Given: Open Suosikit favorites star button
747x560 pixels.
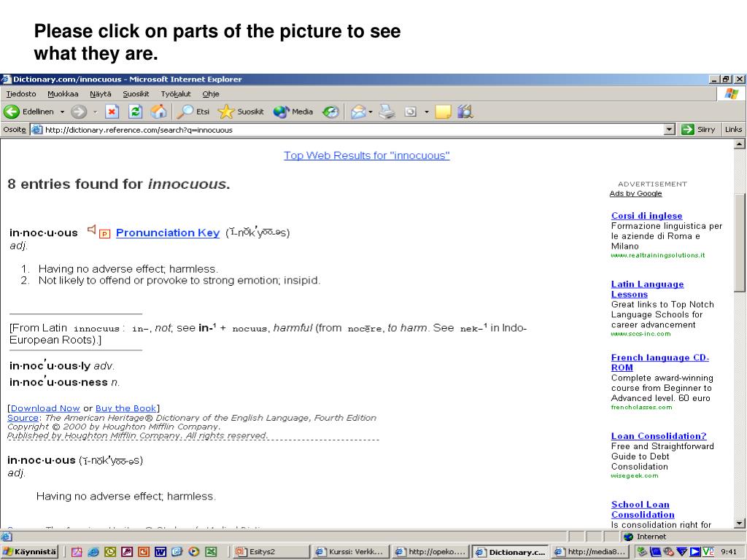Looking at the screenshot, I should pos(241,112).
